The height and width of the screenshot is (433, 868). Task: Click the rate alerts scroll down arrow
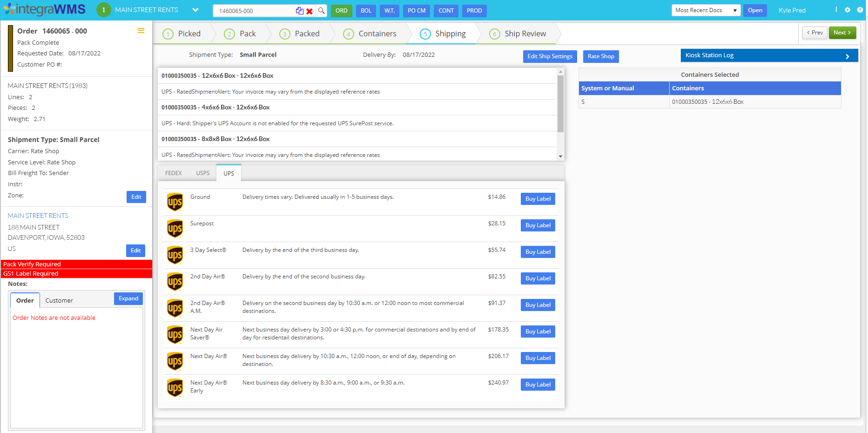click(x=560, y=156)
